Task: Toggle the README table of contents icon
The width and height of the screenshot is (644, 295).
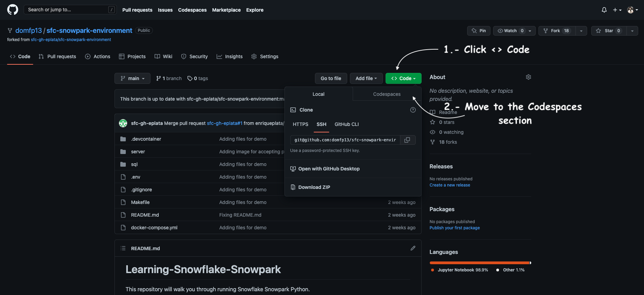Action: (x=123, y=248)
